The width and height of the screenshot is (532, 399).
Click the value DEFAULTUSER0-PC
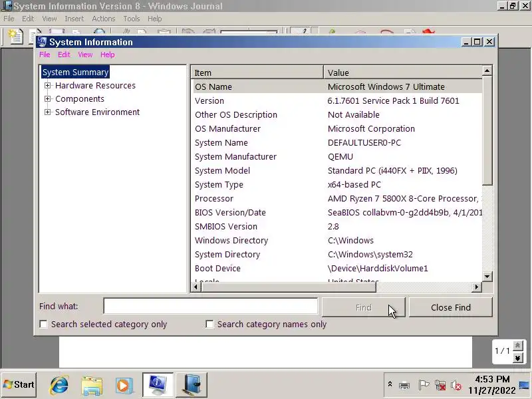point(364,143)
